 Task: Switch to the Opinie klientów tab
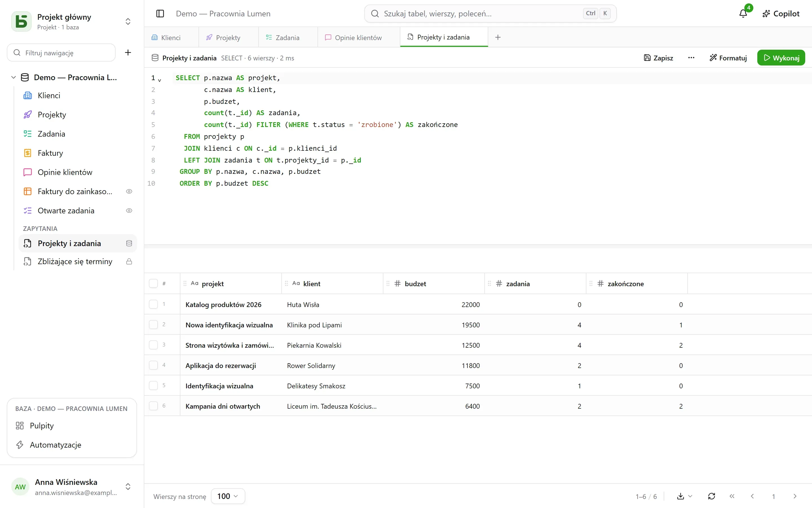click(x=358, y=38)
